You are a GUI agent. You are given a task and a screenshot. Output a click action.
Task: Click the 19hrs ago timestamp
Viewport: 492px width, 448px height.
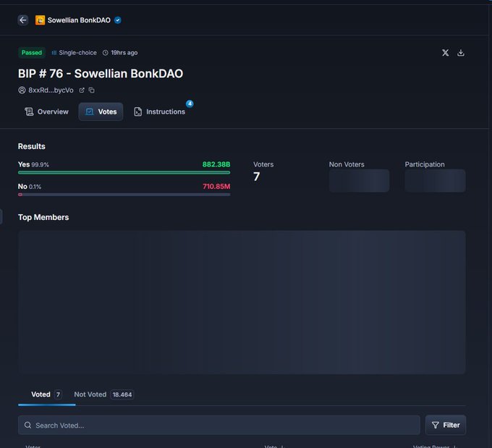click(124, 53)
